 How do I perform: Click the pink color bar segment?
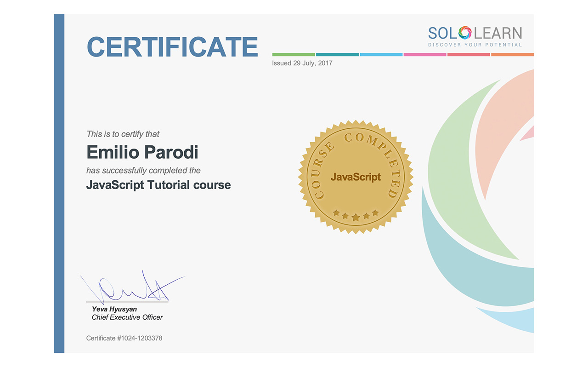click(x=424, y=54)
